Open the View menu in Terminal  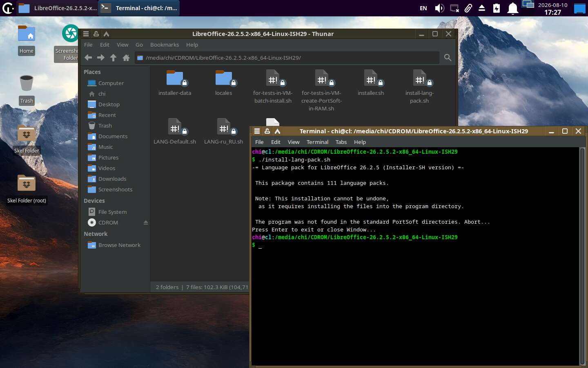pos(294,142)
